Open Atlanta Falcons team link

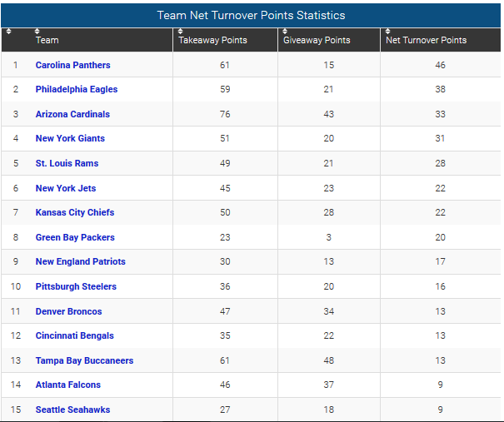(67, 385)
